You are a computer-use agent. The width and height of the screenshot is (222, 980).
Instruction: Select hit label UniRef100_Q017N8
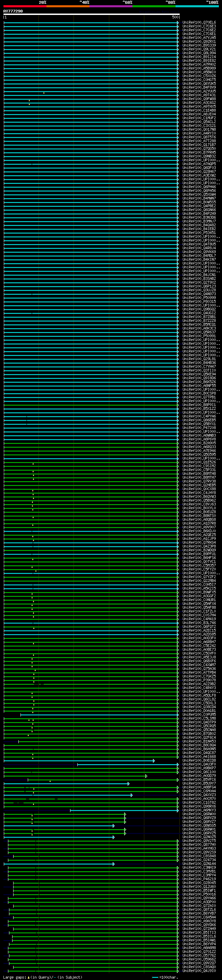(x=199, y=129)
